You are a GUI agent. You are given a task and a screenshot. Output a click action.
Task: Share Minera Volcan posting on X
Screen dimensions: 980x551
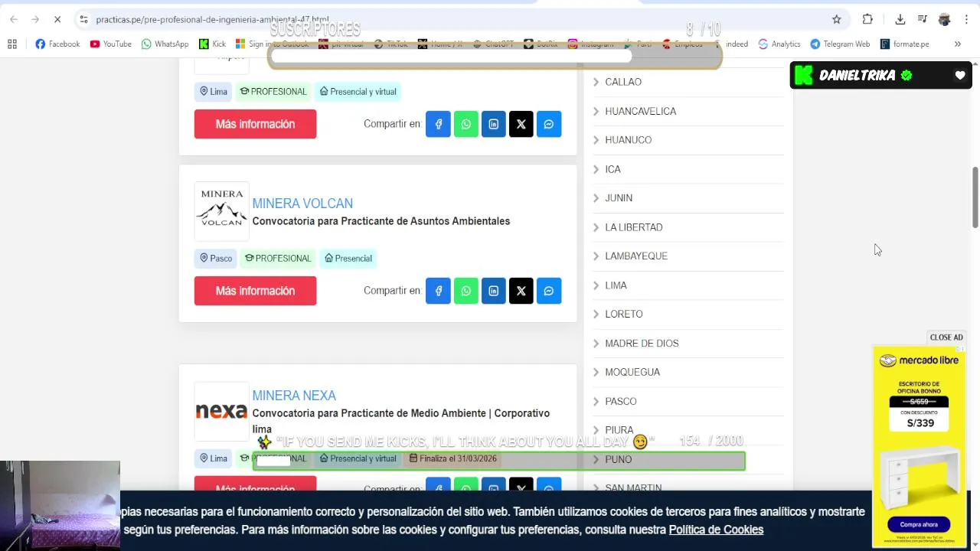click(521, 291)
